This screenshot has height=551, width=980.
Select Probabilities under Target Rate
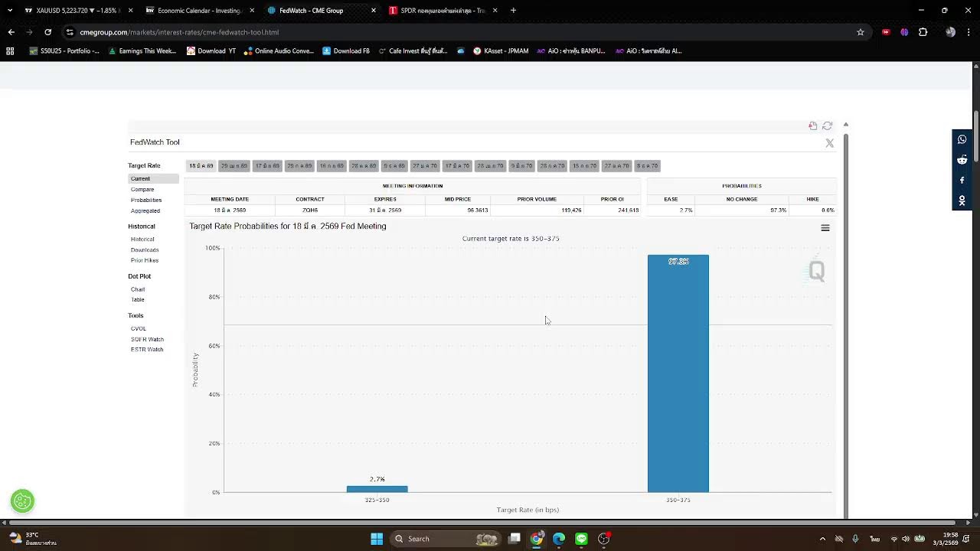tap(146, 201)
